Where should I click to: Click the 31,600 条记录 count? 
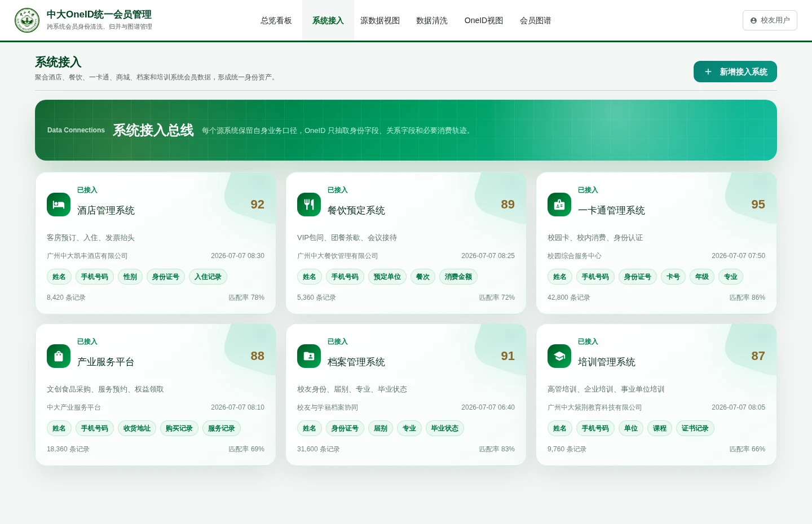(319, 449)
